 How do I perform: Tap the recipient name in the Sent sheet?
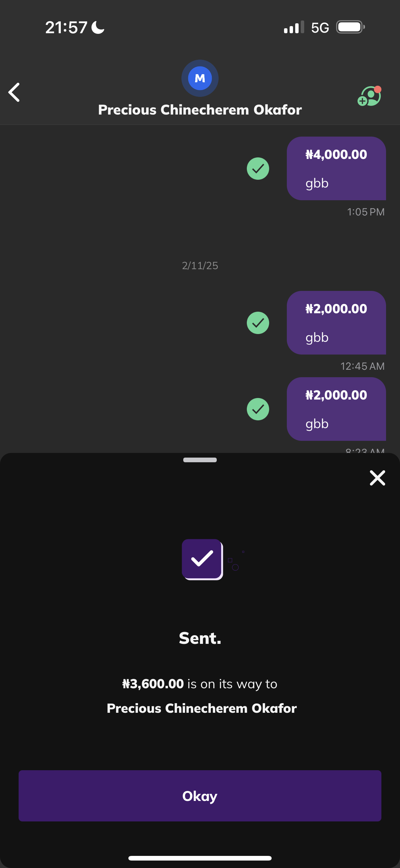pos(201,708)
